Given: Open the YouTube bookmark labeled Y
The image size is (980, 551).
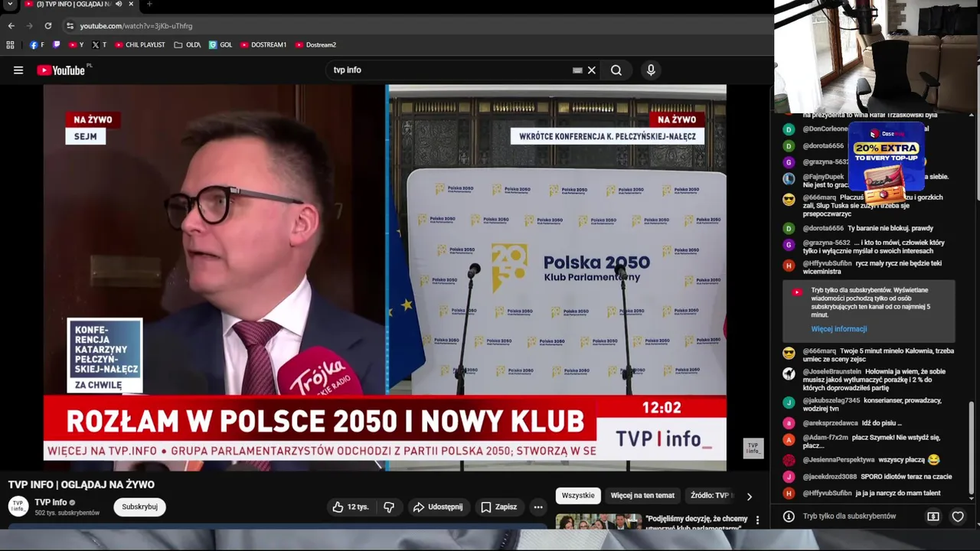Looking at the screenshot, I should (76, 45).
